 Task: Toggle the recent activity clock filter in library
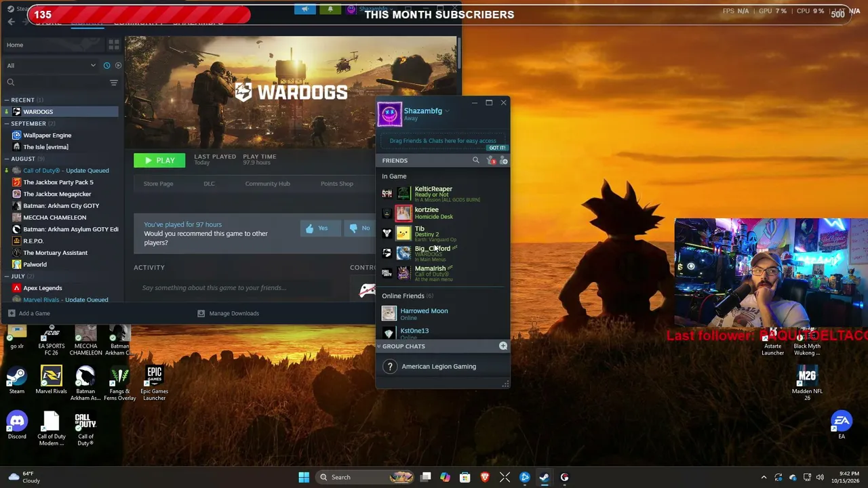[x=106, y=66]
